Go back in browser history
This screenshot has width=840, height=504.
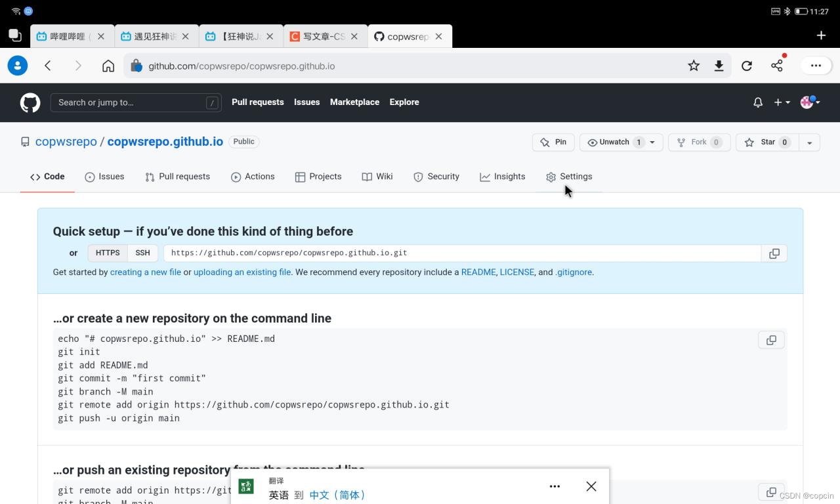[48, 66]
